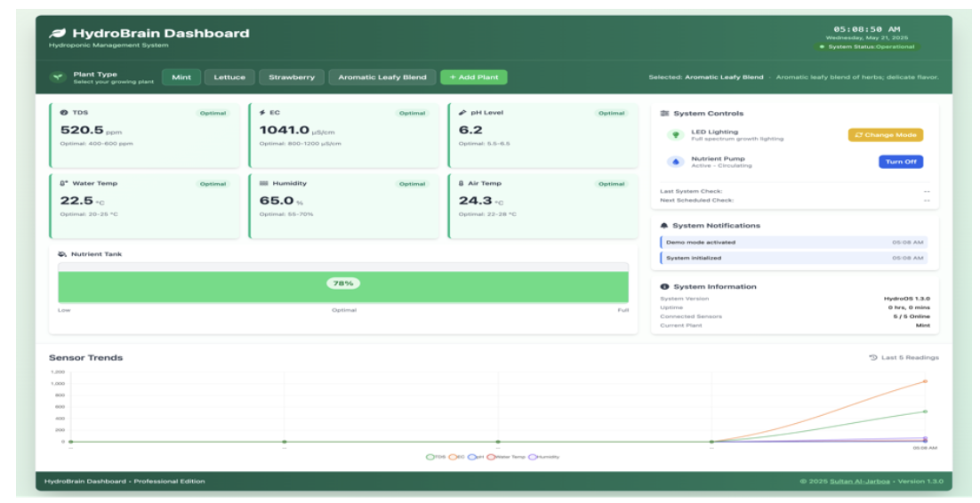Select the Strawberry plant tab

pos(292,76)
